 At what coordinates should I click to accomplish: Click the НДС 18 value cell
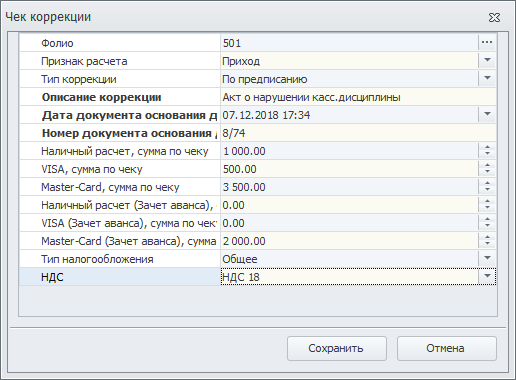[x=349, y=277]
